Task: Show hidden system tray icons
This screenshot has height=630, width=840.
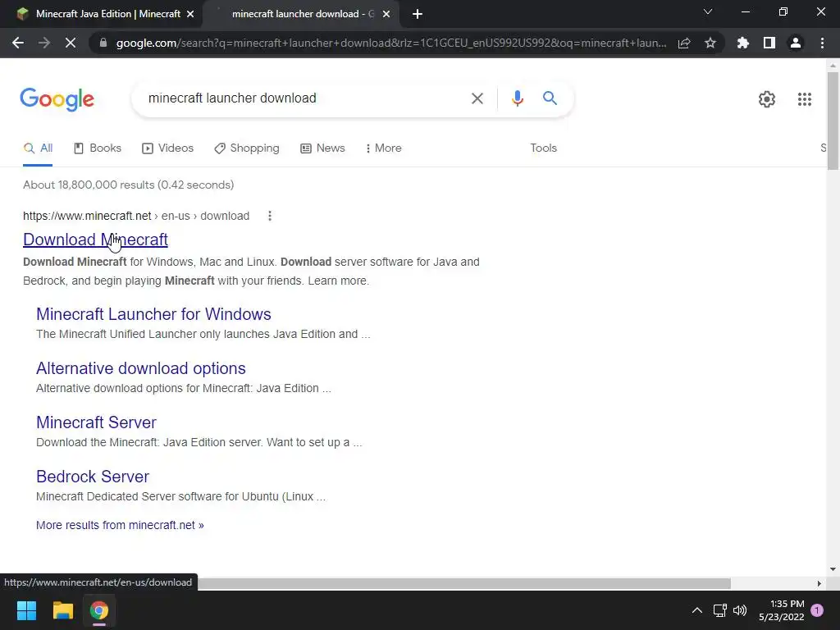Action: tap(697, 610)
